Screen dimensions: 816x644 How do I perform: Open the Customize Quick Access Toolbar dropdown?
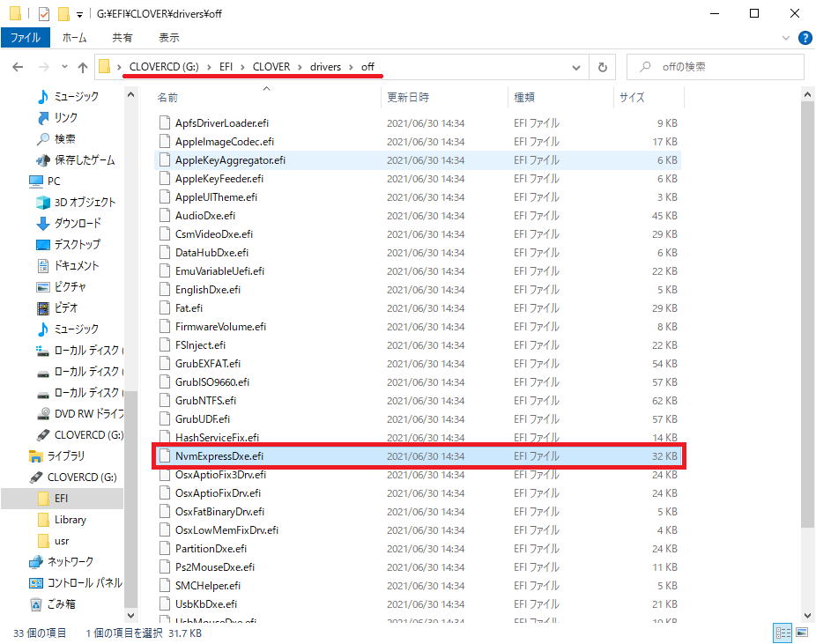[80, 14]
